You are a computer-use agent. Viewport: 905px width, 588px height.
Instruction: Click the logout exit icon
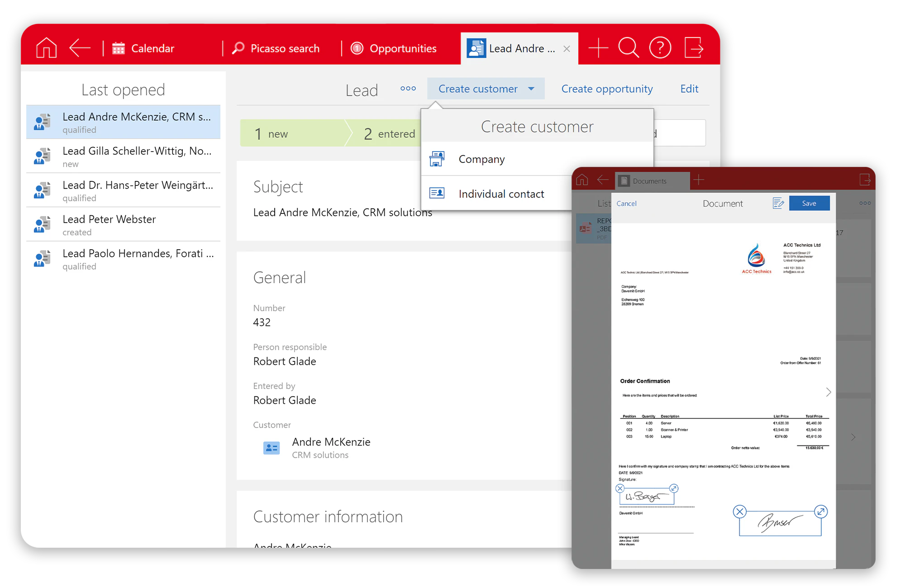click(x=693, y=48)
